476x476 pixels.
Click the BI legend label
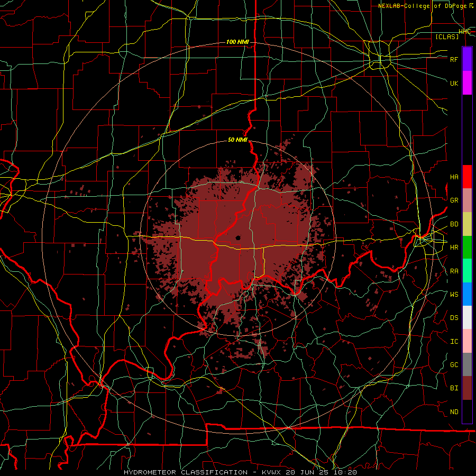pos(454,388)
